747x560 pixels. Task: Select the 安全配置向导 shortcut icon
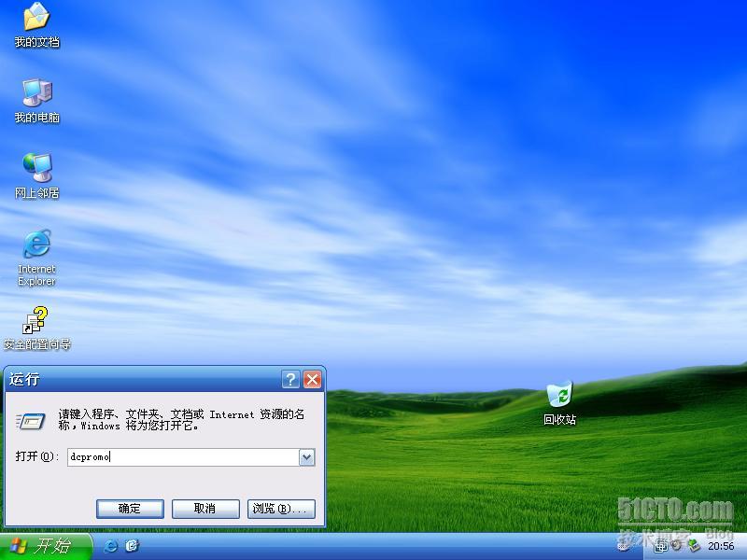click(36, 329)
